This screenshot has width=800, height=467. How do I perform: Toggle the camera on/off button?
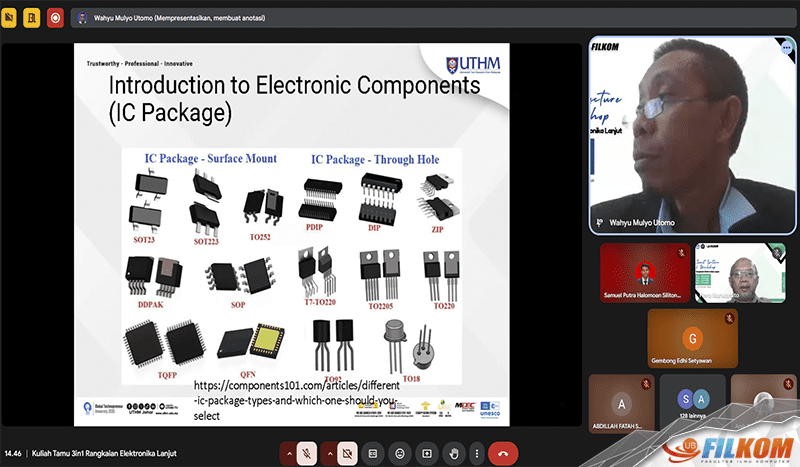coord(348,453)
